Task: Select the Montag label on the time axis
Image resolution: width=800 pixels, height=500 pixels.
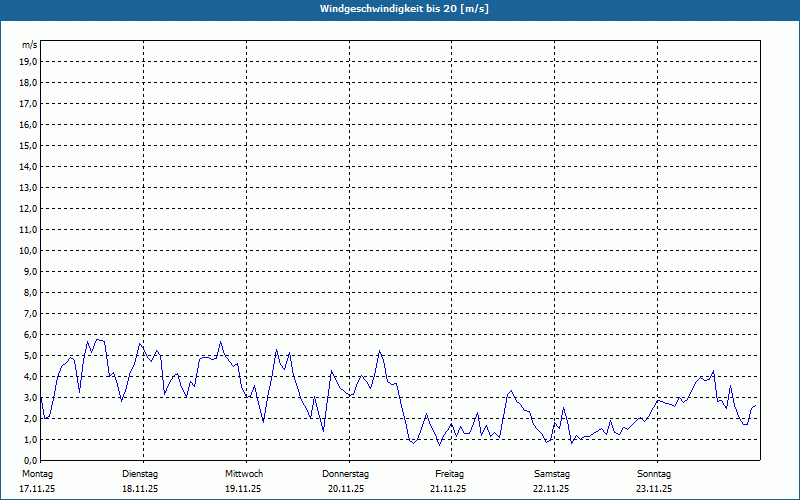Action: tap(37, 473)
